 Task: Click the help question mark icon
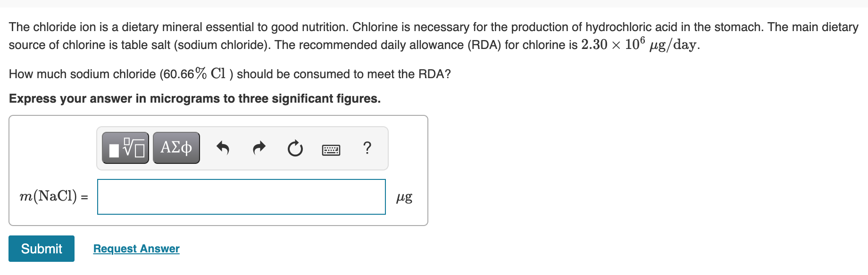[367, 147]
